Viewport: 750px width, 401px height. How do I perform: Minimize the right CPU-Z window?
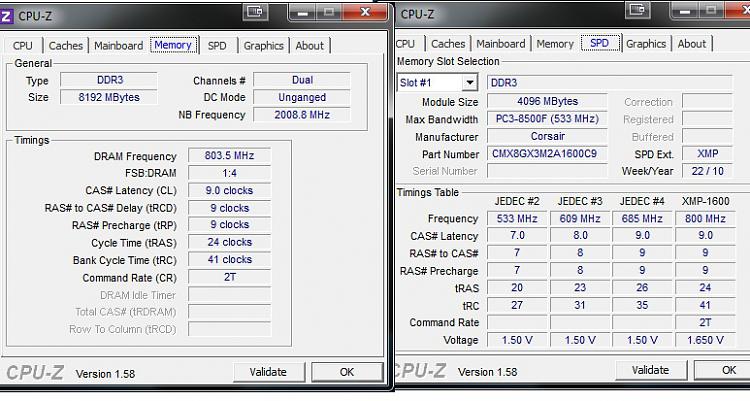[685, 11]
